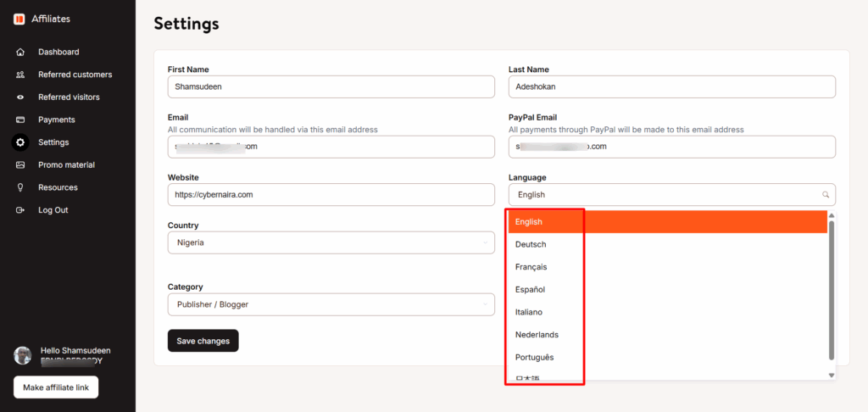Click the PayPal Email input field
This screenshot has width=868, height=412.
[x=672, y=147]
